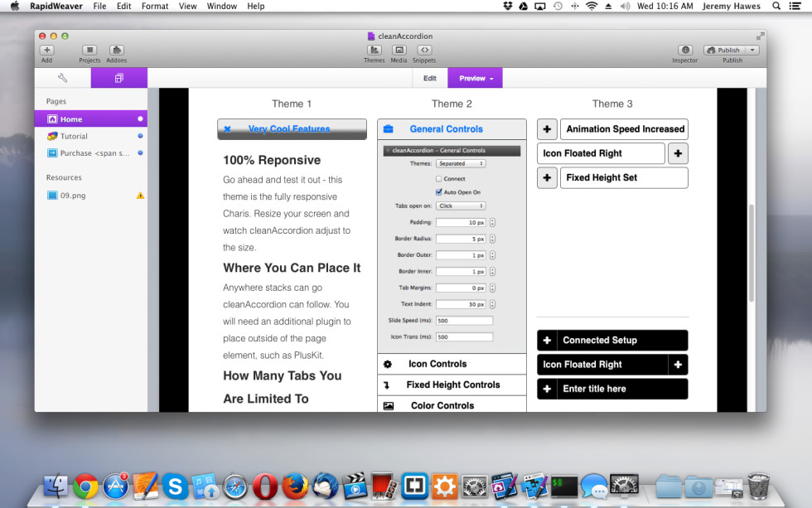Click the warning icon beside 09.png

140,196
